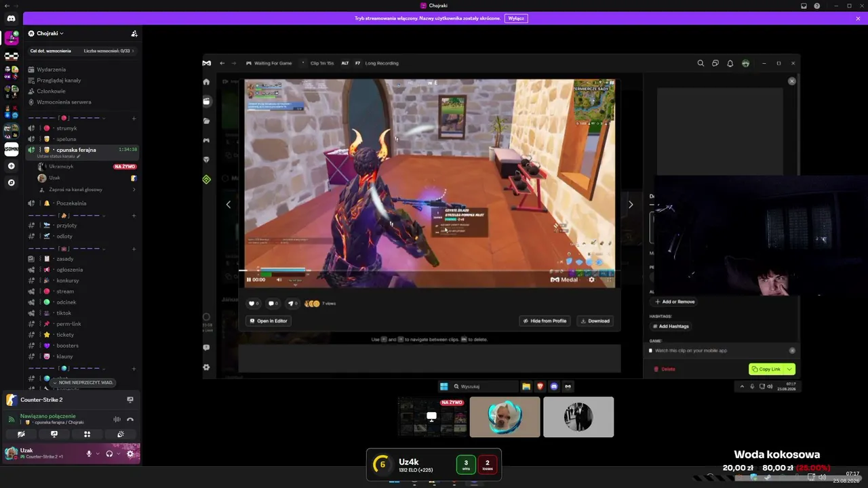
Task: Open stream settings icon next to Counter-Strike 2
Action: 130,400
